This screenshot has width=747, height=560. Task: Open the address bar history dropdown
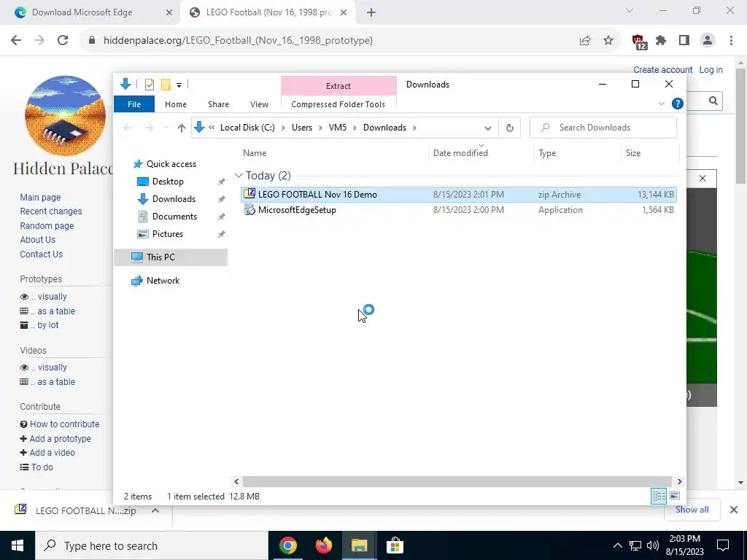(x=487, y=128)
